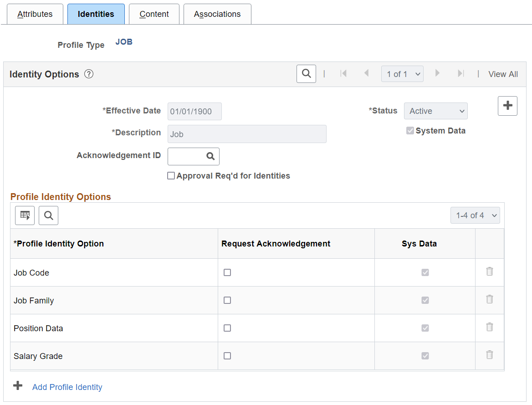The width and height of the screenshot is (532, 405).
Task: Add a new effective-dated row with plus button
Action: [507, 106]
